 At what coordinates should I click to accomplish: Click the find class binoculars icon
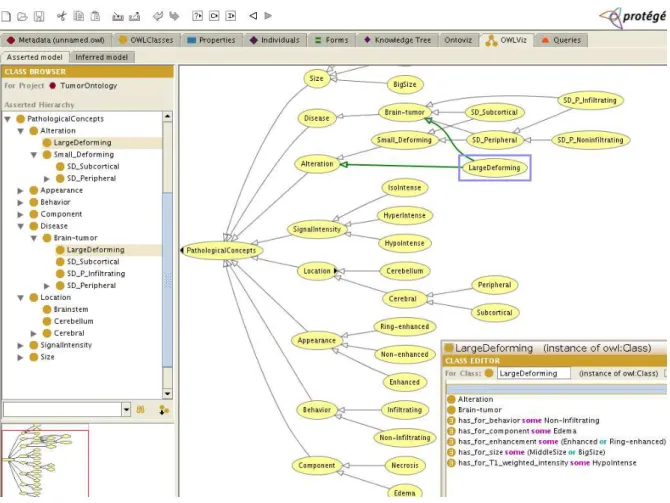(x=140, y=410)
